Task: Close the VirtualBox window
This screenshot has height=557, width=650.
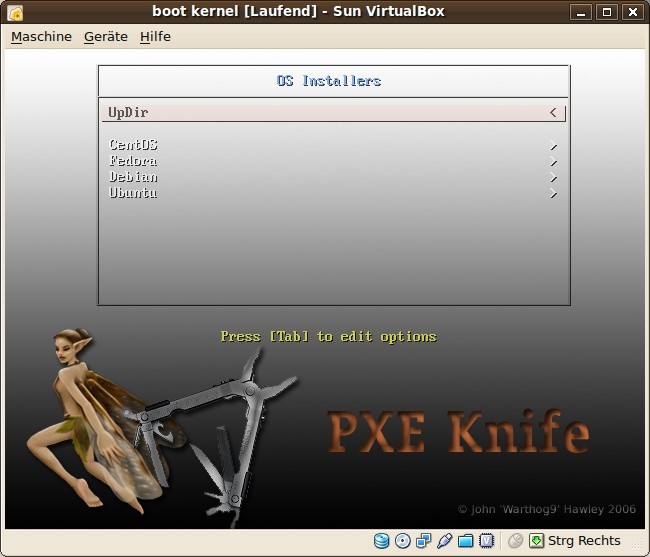Action: 633,12
